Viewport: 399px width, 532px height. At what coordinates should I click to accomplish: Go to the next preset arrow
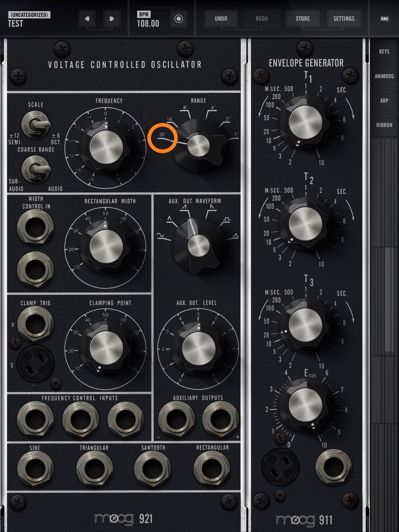pos(112,19)
